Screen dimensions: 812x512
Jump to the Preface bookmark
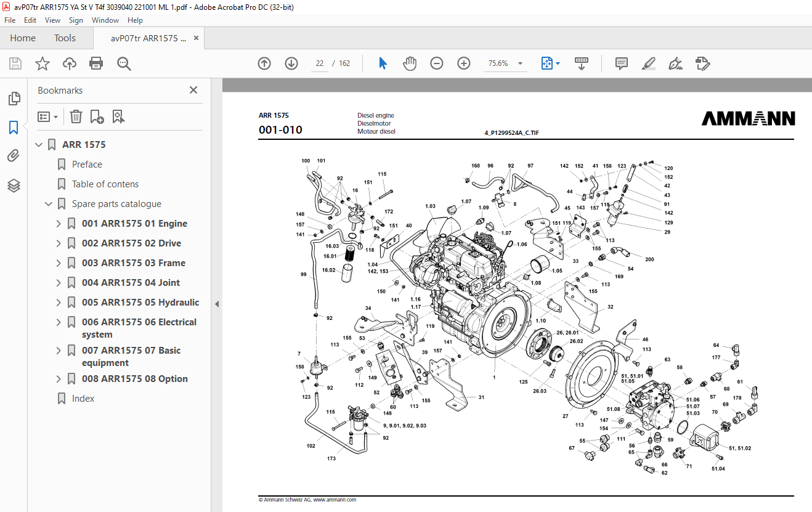[87, 165]
